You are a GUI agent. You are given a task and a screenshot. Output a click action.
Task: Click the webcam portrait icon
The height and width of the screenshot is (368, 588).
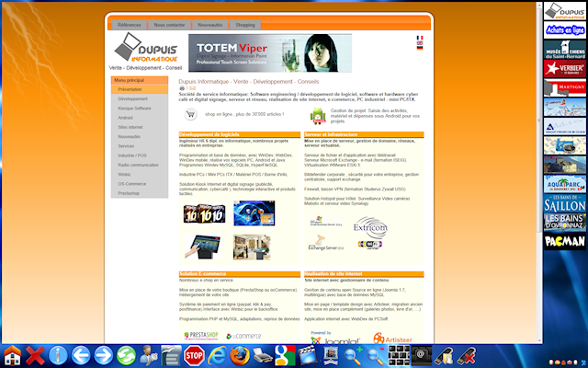pos(331,355)
